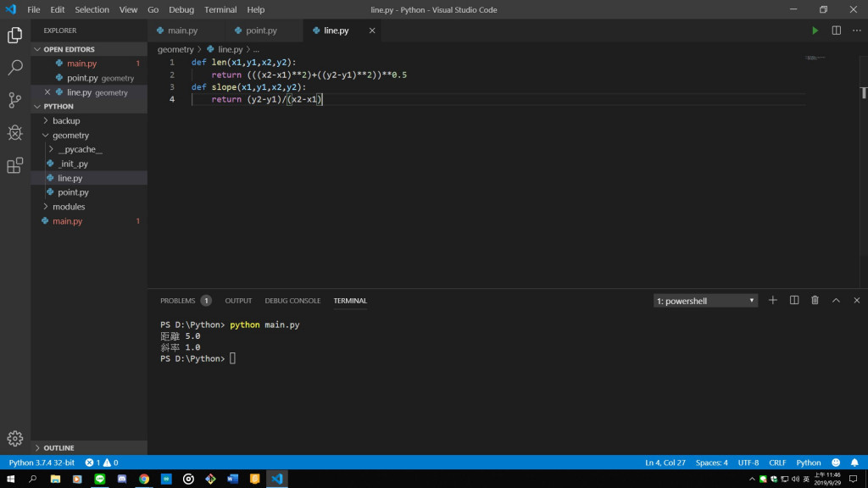Screen dimensions: 868x488
Task: Show the Debug Console tab
Action: pos(292,301)
